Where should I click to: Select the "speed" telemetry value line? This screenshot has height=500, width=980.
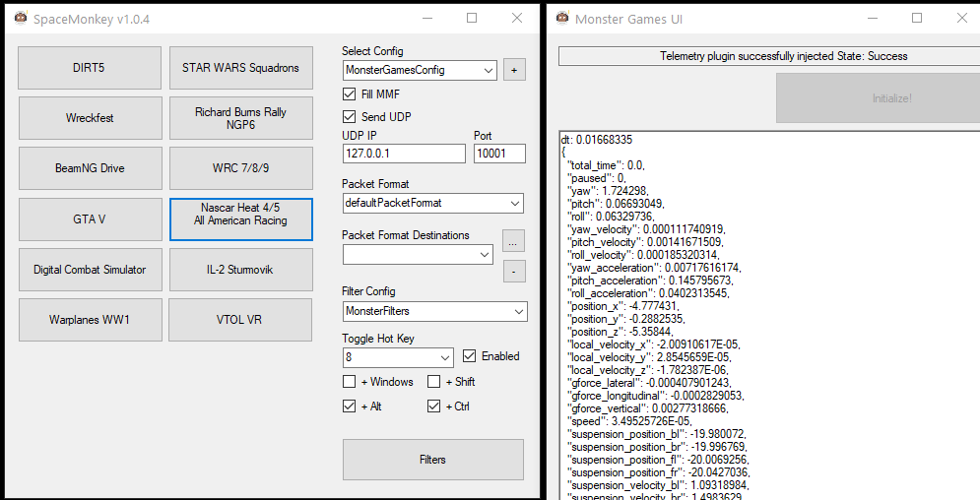pyautogui.click(x=629, y=421)
